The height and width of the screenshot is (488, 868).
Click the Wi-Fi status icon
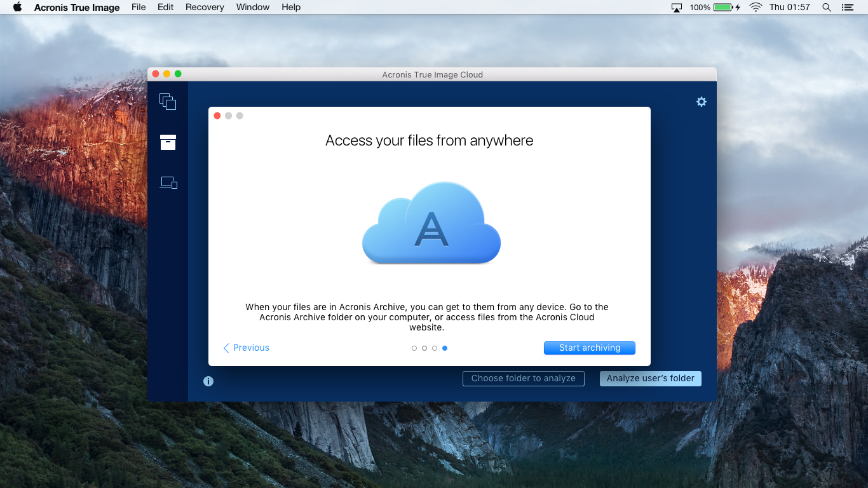(756, 7)
